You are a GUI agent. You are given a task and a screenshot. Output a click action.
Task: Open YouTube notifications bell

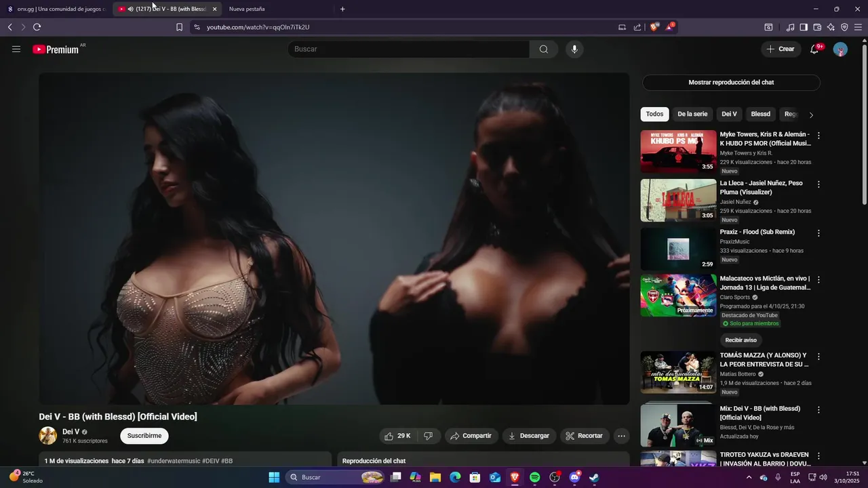(x=814, y=49)
